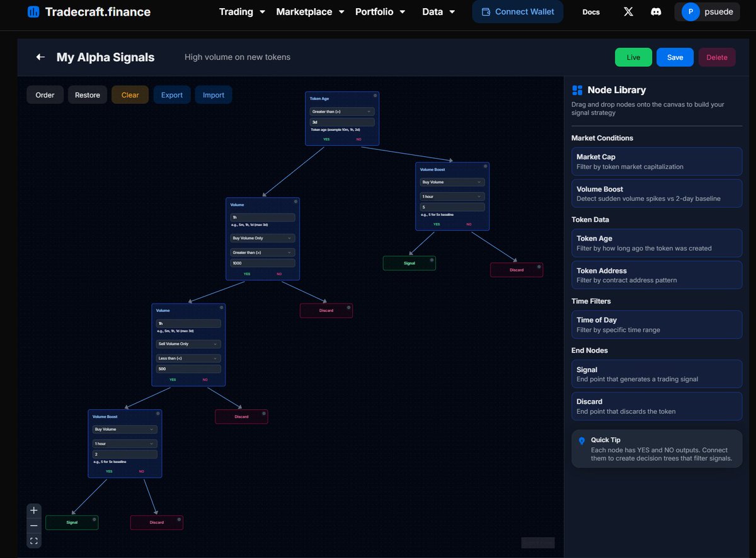Click the Order toolbar button

pyautogui.click(x=45, y=95)
